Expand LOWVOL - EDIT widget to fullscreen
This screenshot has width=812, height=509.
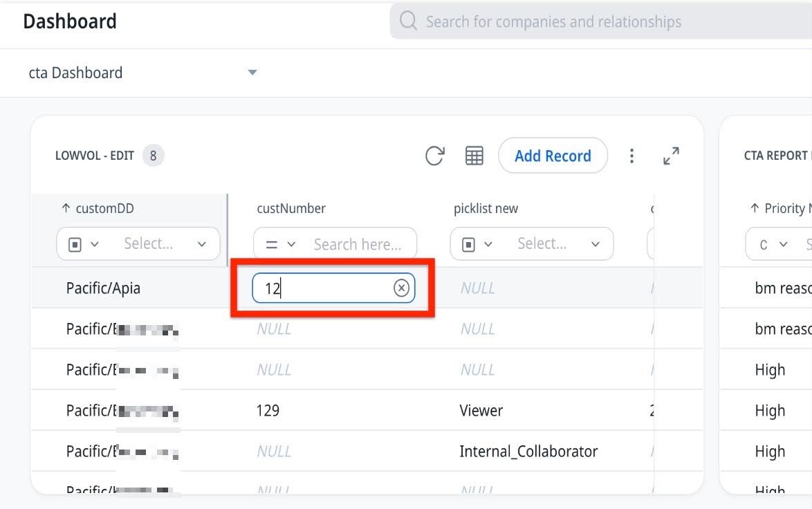[x=669, y=156]
